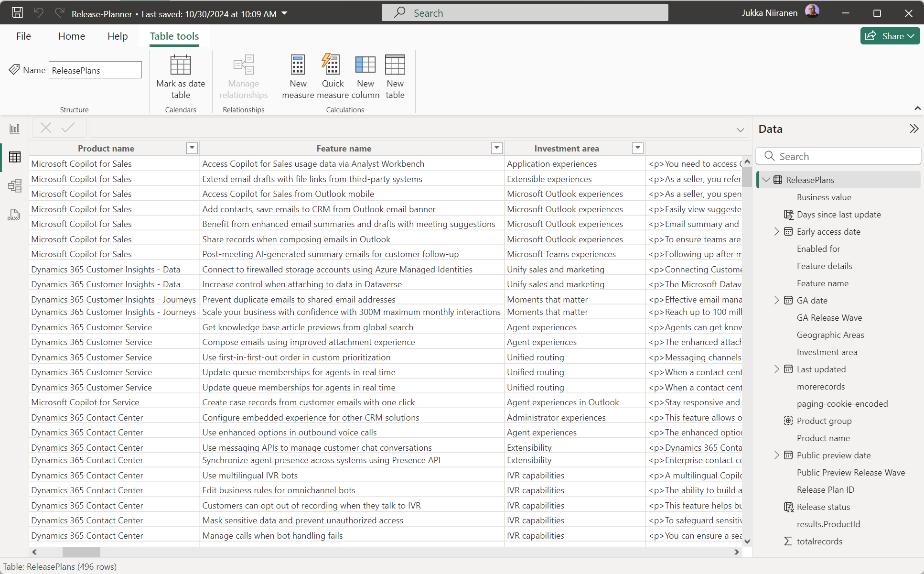Select totalrecords field
This screenshot has height=574, width=924.
(x=819, y=542)
